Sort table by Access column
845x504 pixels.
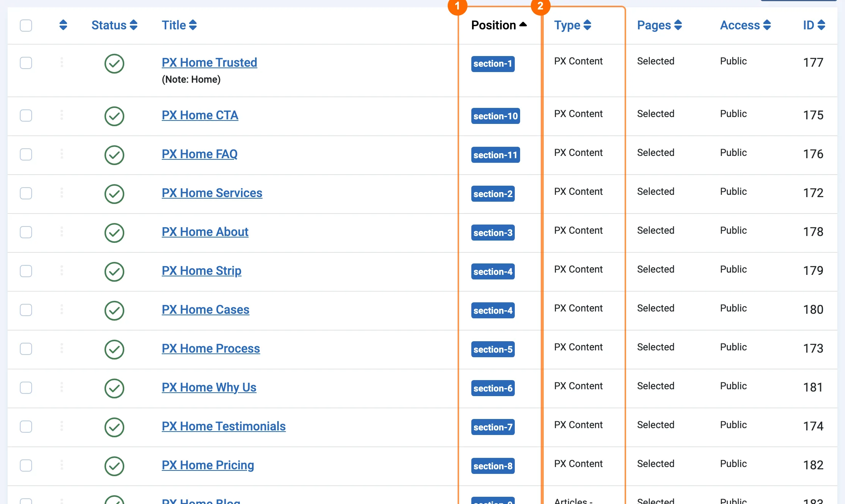coord(745,25)
